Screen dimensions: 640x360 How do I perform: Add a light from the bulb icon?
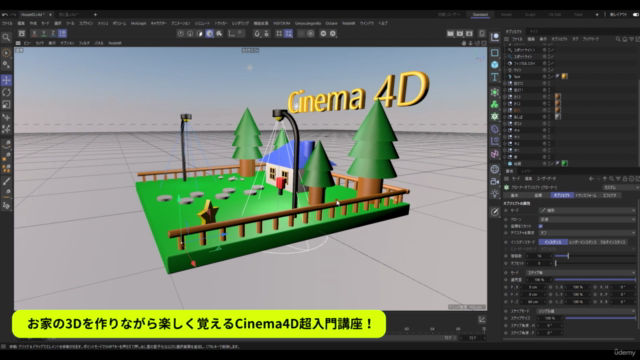tap(495, 193)
